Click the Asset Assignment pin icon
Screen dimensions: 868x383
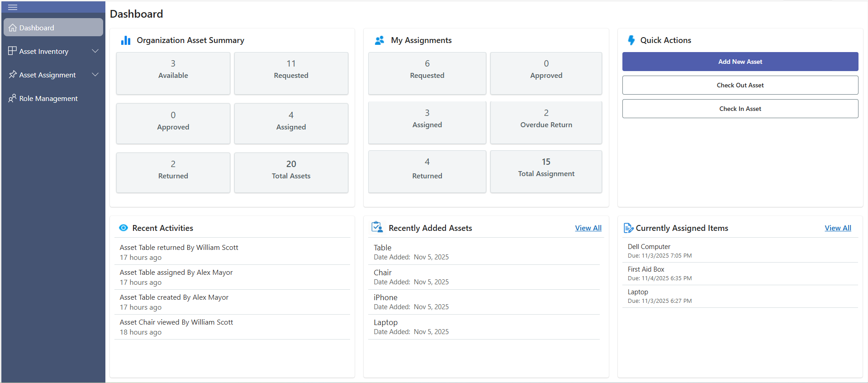12,75
